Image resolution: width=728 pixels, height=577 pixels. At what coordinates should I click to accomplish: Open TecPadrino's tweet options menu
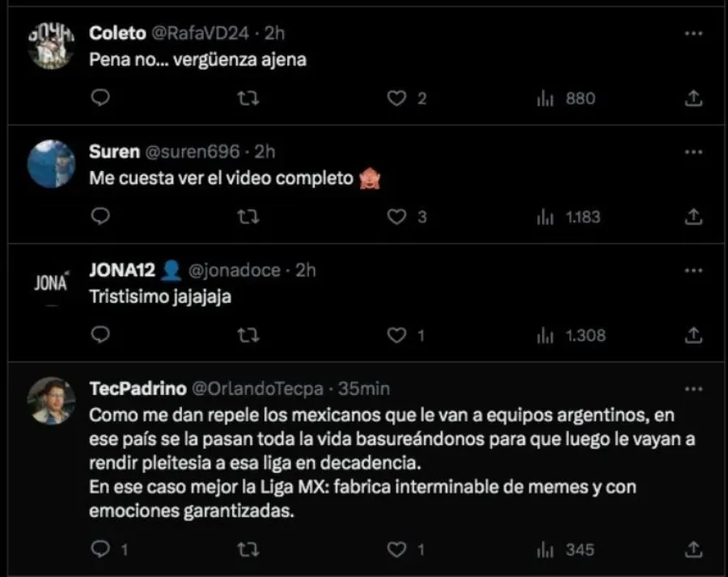[x=692, y=388]
